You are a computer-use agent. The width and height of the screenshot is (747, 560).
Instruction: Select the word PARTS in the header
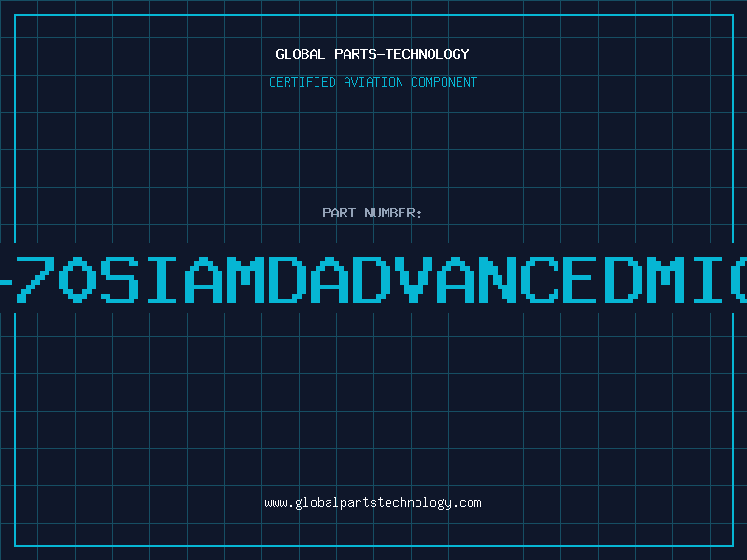click(x=356, y=54)
